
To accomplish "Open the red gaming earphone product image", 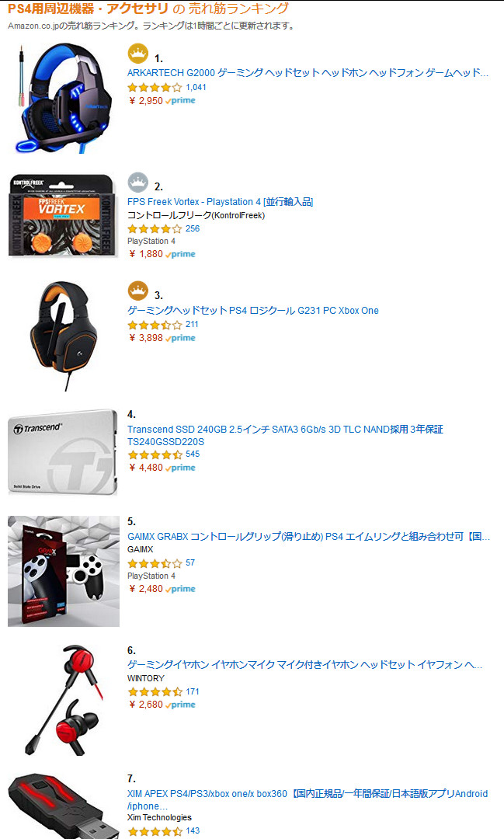I will [64, 701].
